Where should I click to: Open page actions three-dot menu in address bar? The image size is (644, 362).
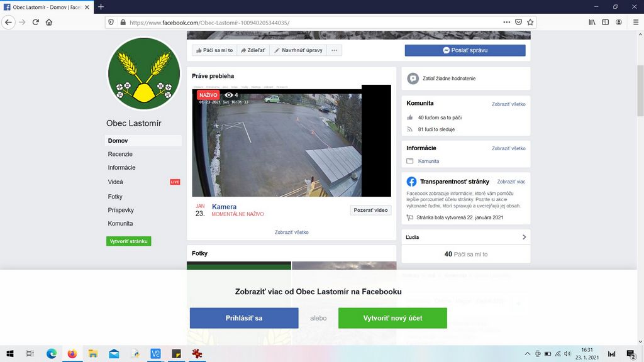507,22
